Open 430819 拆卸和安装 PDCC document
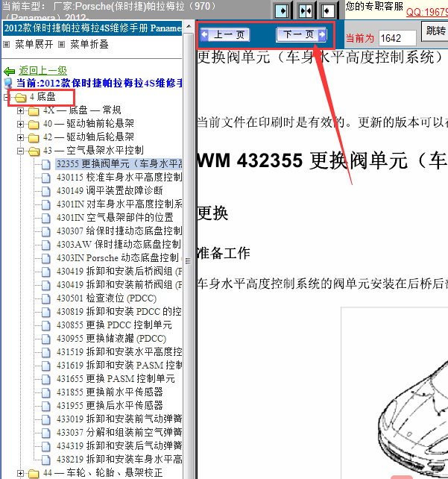The width and height of the screenshot is (448, 479). [x=119, y=312]
